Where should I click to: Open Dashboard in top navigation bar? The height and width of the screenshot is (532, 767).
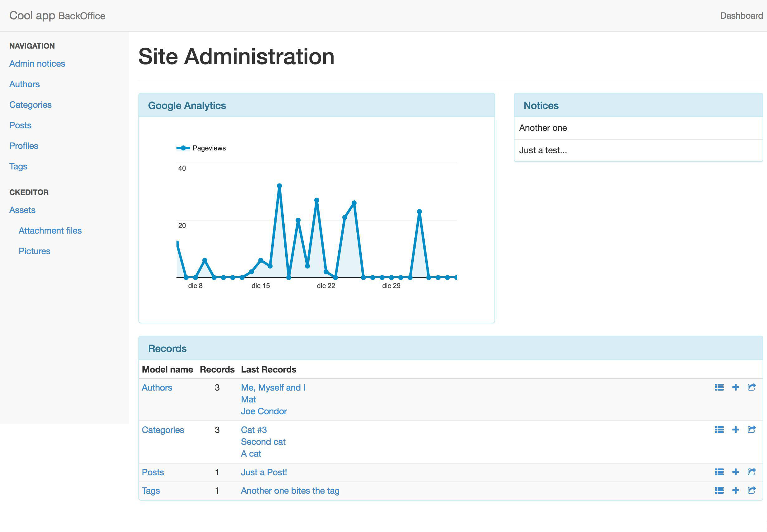(x=741, y=16)
